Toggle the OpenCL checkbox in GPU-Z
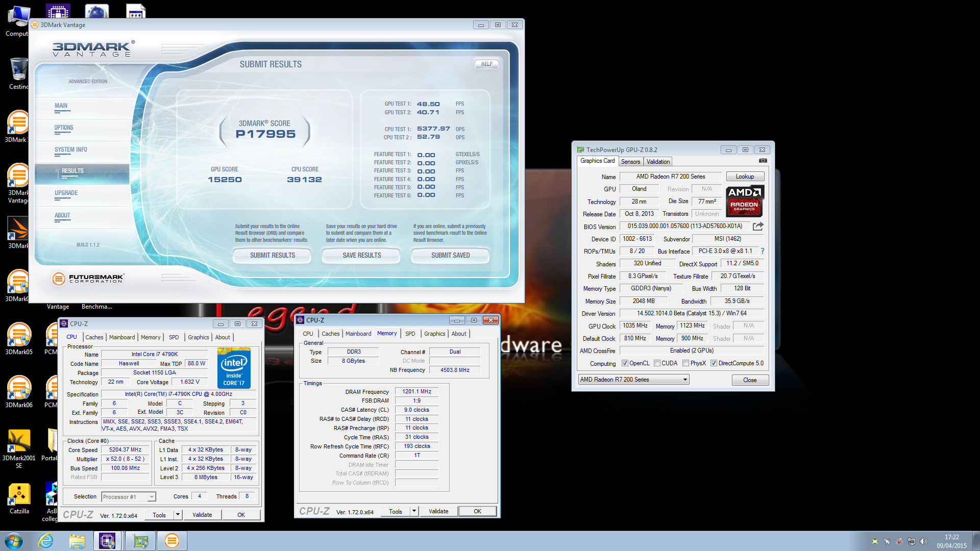Viewport: 980px width, 551px height. (x=625, y=363)
